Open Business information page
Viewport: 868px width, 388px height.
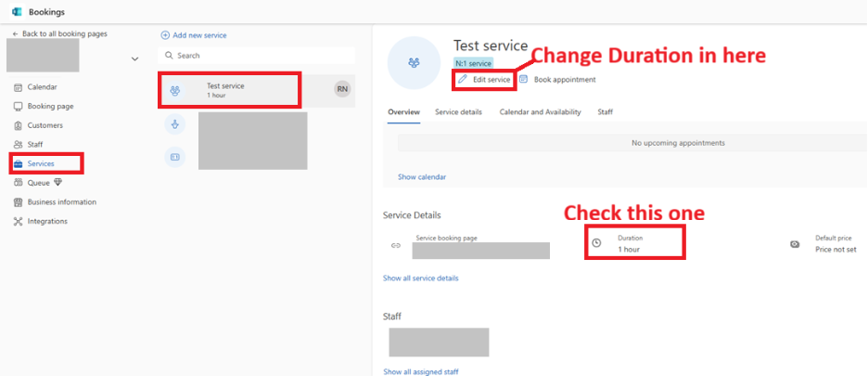point(61,202)
